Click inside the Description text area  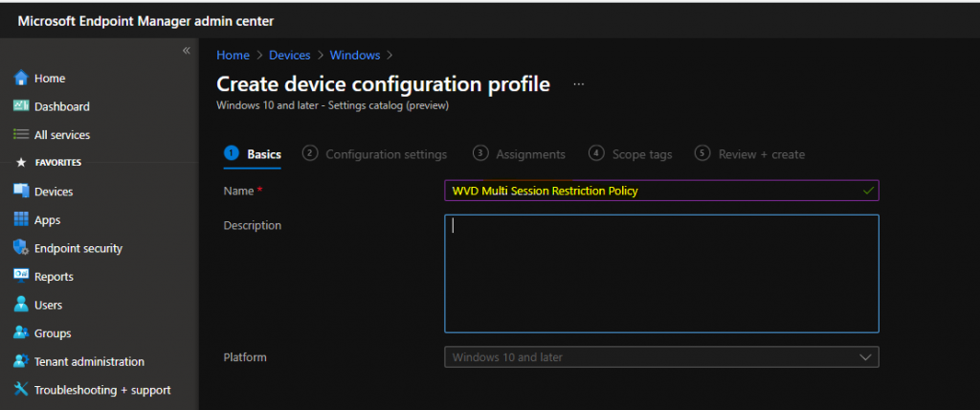click(x=661, y=274)
